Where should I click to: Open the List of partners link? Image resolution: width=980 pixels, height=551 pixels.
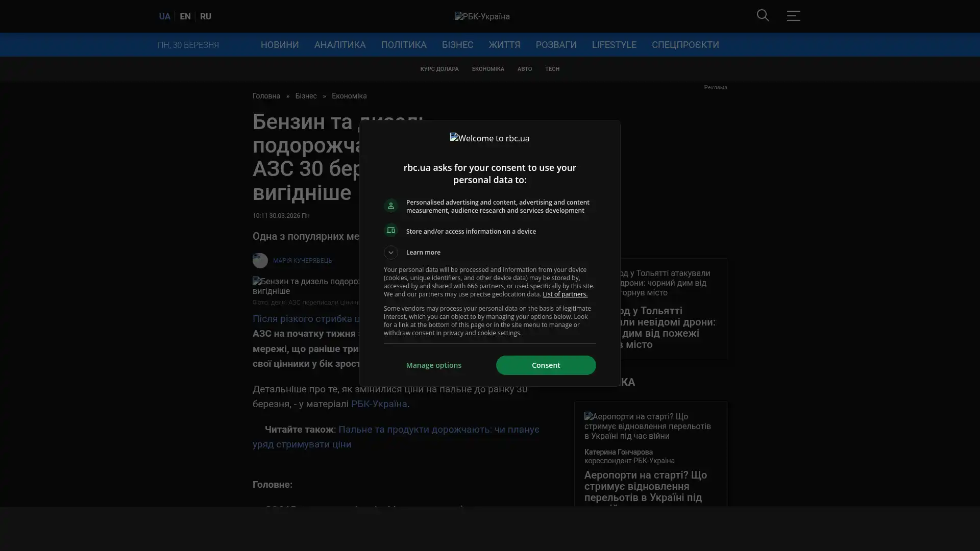tap(565, 294)
